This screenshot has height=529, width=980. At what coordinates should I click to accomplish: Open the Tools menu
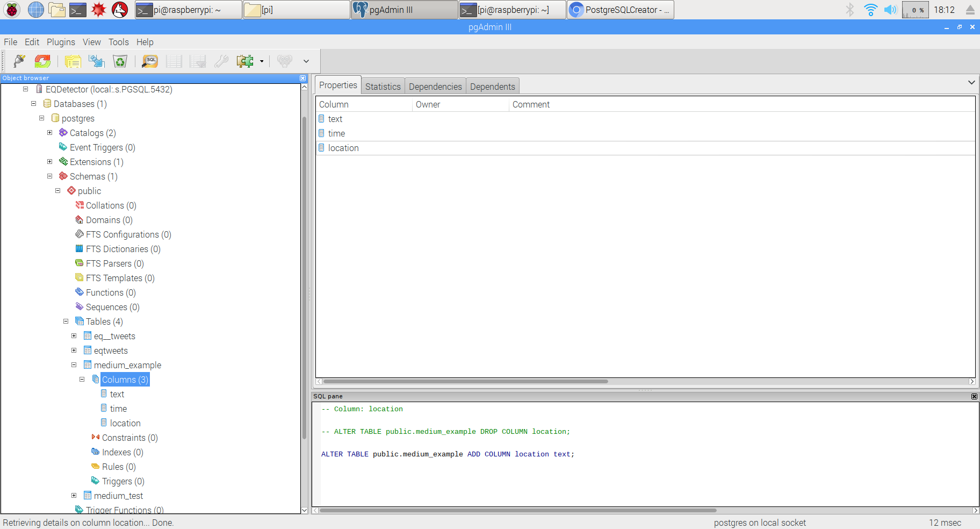tap(119, 42)
